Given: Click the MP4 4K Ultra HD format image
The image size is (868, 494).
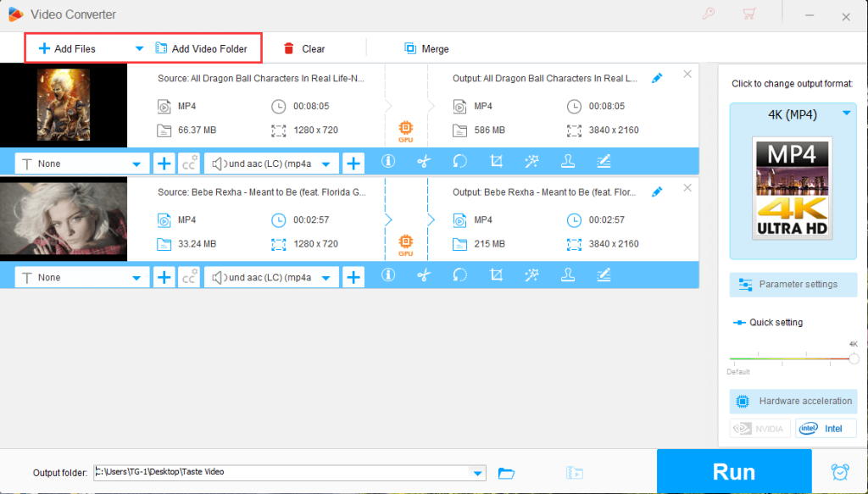Looking at the screenshot, I should click(x=793, y=188).
